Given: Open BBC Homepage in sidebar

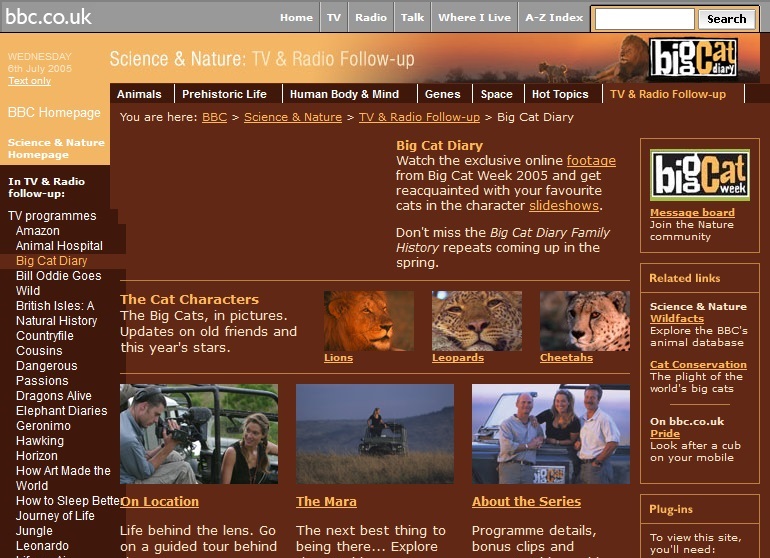Looking at the screenshot, I should click(x=54, y=112).
